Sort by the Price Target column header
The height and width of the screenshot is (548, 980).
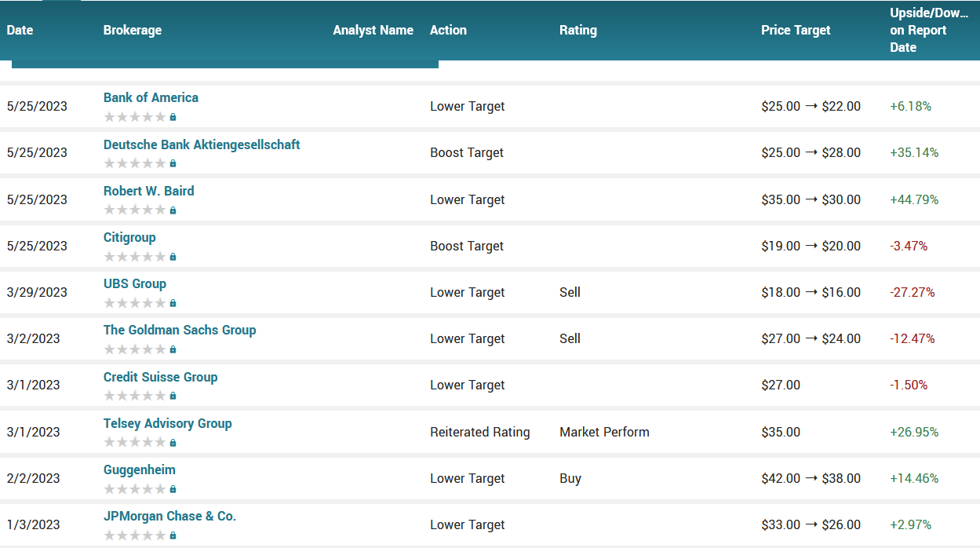pos(795,30)
